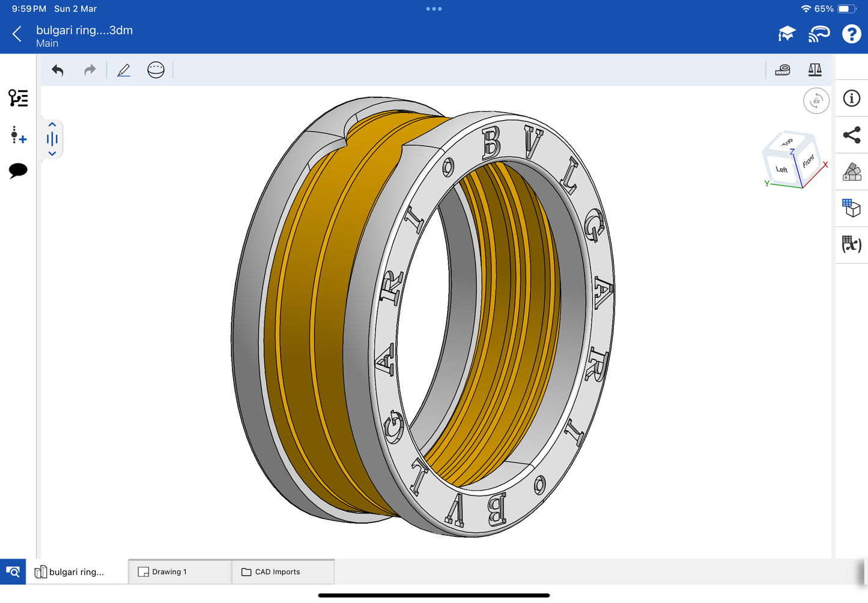The width and height of the screenshot is (868, 603).
Task: Open Mass Properties balance scale tool
Action: coord(815,70)
